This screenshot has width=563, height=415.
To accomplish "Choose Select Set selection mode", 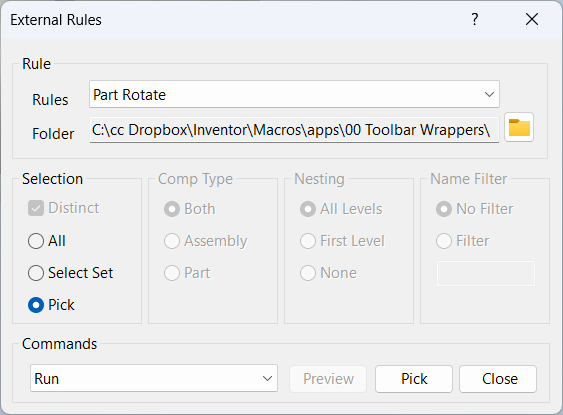I will click(70, 273).
